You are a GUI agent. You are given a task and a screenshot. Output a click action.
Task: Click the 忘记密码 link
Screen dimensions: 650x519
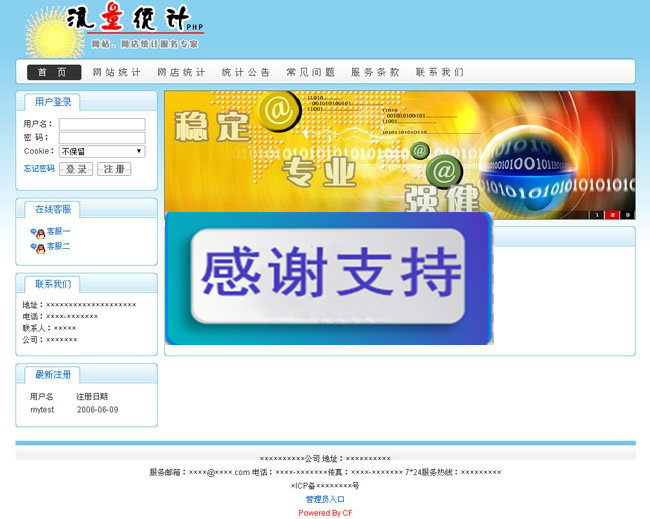point(39,168)
